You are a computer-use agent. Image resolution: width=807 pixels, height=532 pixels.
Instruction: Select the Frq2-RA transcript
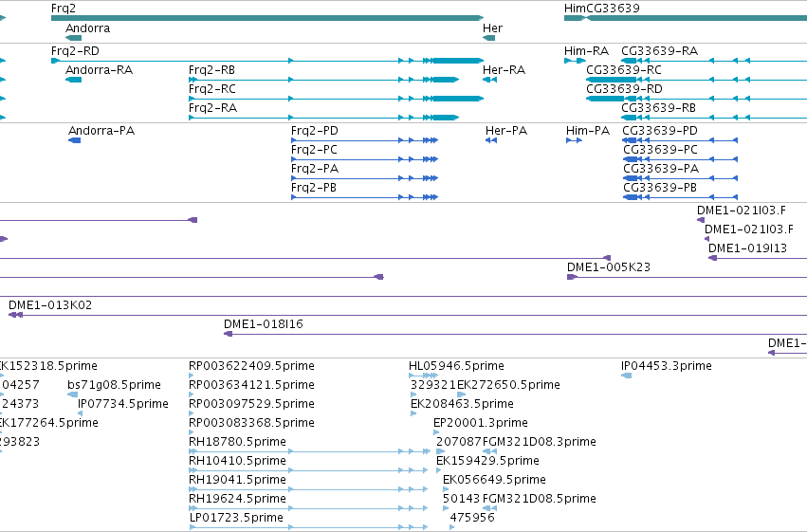[323, 118]
